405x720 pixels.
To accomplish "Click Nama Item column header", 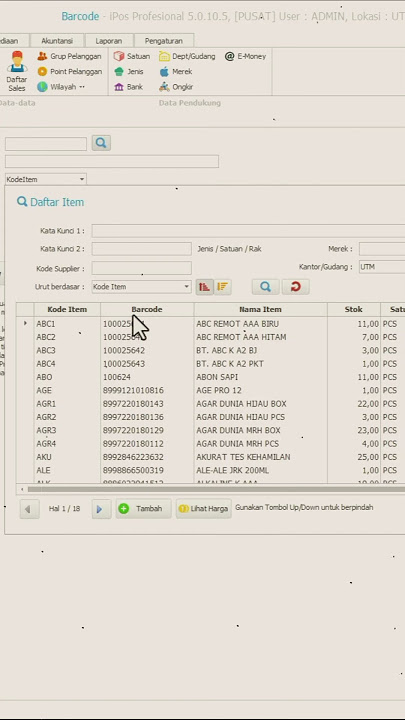I will [260, 309].
